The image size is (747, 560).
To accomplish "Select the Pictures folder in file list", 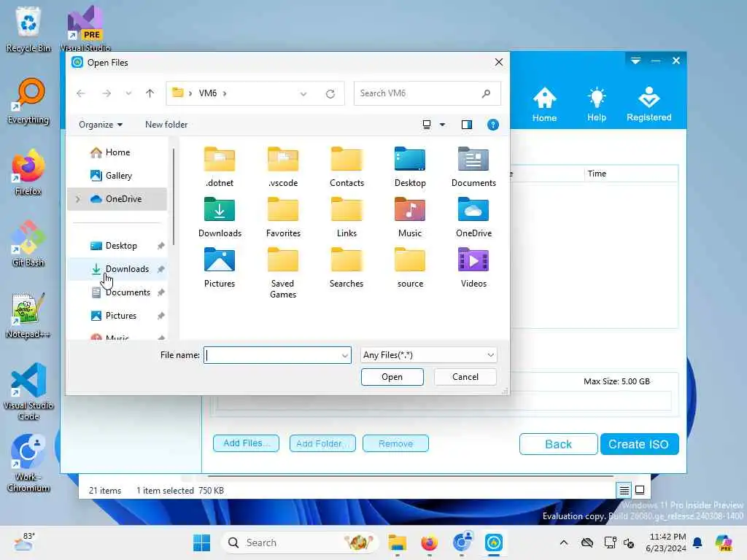I will pos(220,268).
